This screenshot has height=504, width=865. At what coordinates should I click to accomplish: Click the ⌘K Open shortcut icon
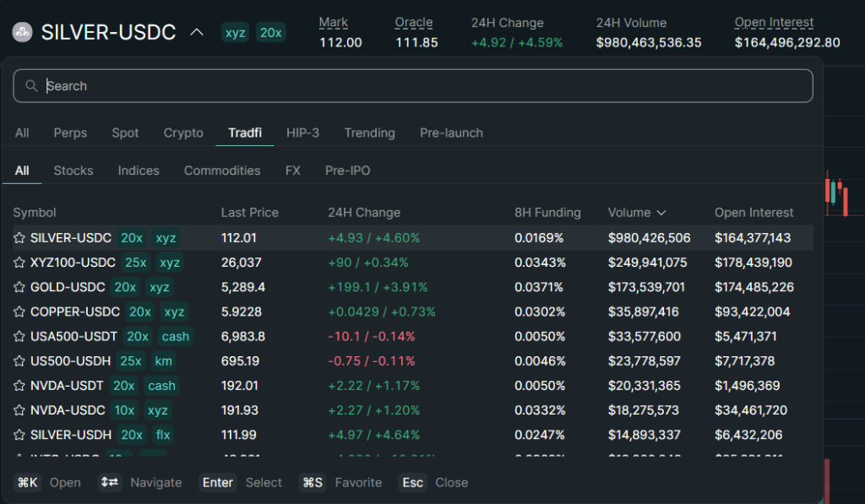pyautogui.click(x=28, y=482)
